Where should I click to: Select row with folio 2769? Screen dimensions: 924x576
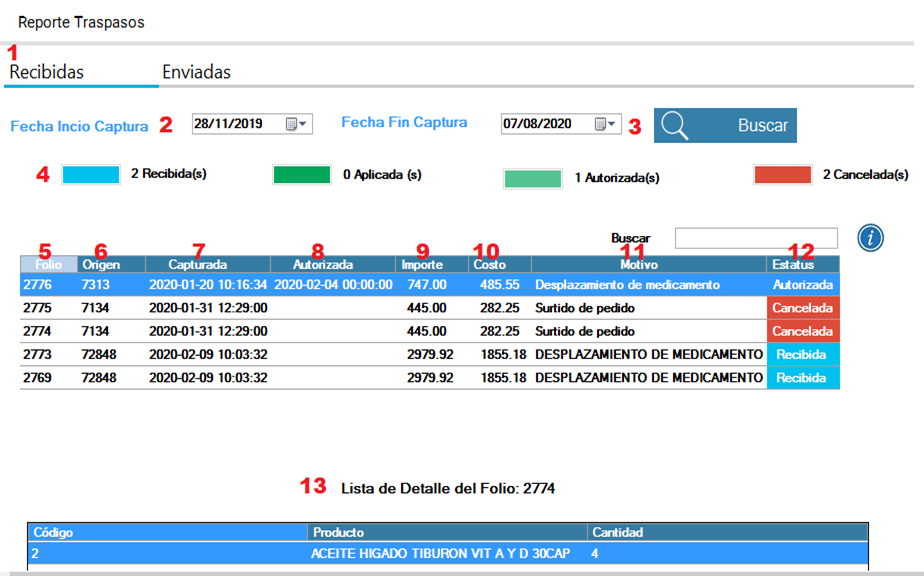400,378
